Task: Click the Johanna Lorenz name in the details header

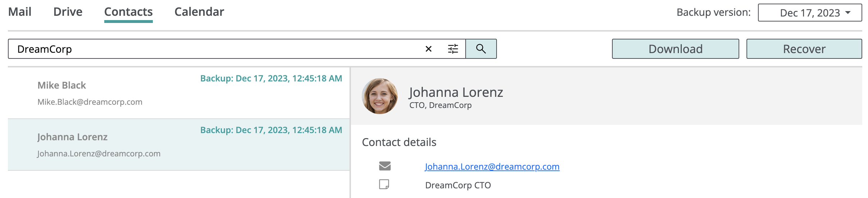Action: (456, 93)
